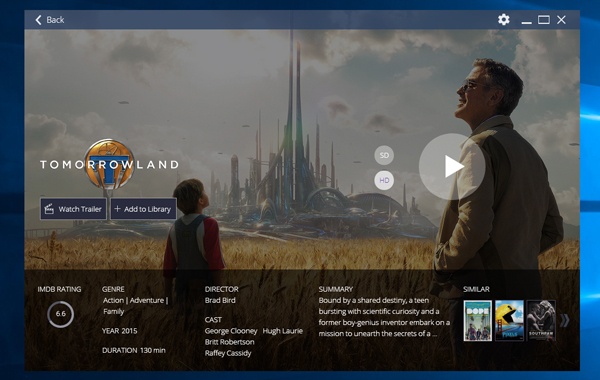Select HD quality option
Screen dimensions: 600x380
click(384, 180)
